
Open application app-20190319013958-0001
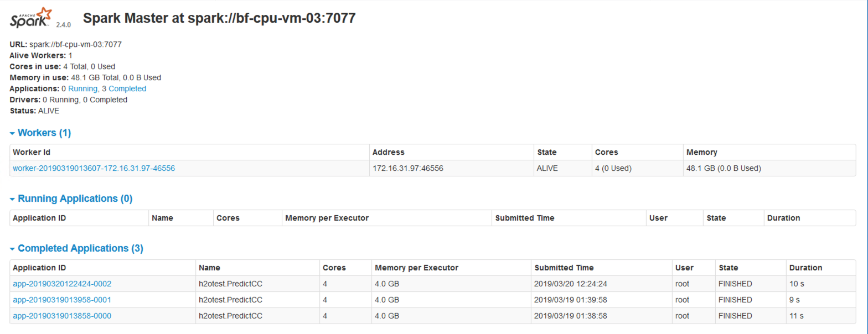coord(62,300)
